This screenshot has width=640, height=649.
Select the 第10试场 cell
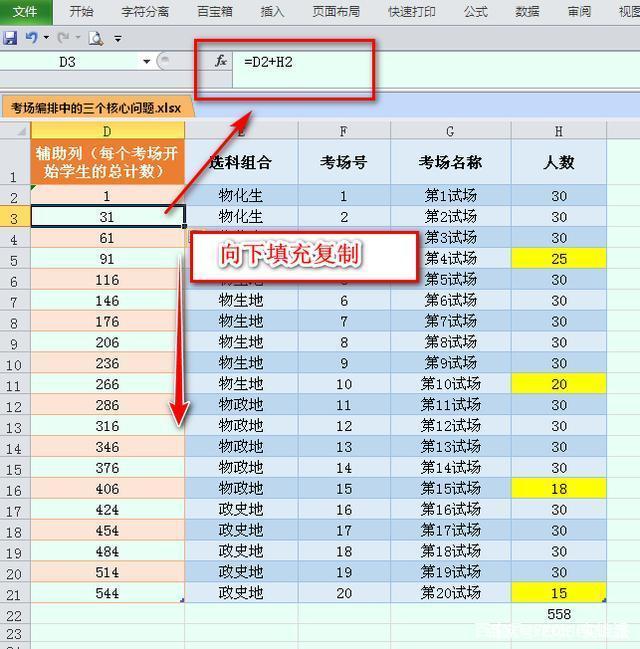coord(450,385)
